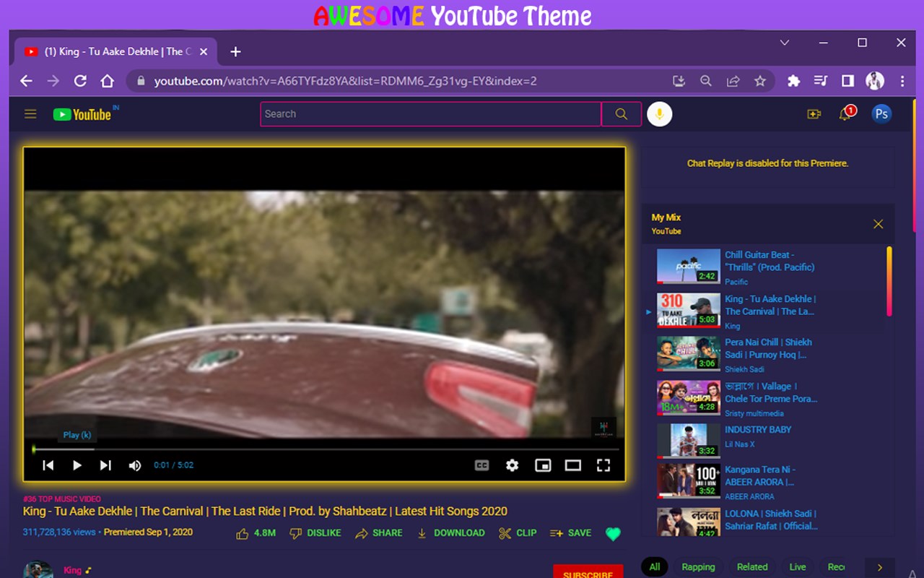The height and width of the screenshot is (578, 924).
Task: Open the notifications bell
Action: tap(846, 113)
